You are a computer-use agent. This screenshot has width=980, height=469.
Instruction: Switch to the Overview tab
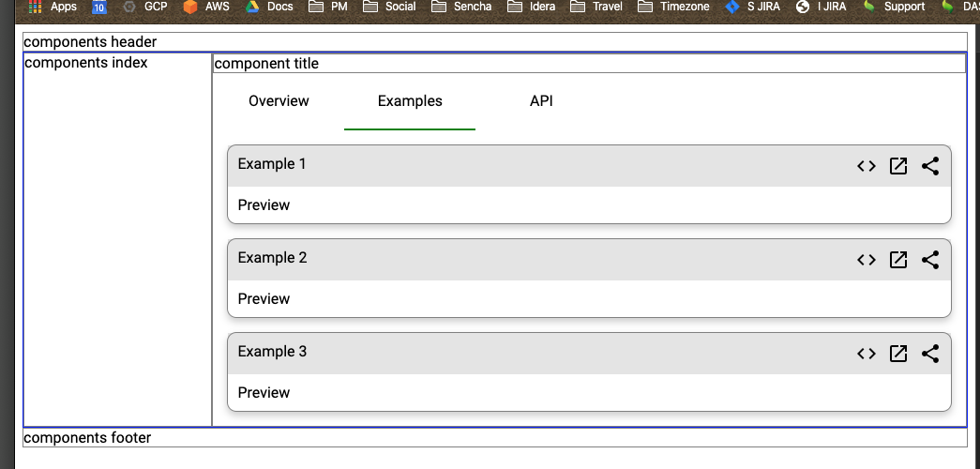(x=279, y=101)
